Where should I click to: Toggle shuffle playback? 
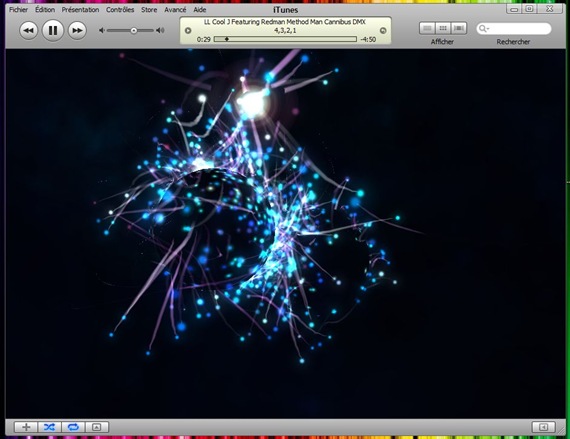pos(49,427)
